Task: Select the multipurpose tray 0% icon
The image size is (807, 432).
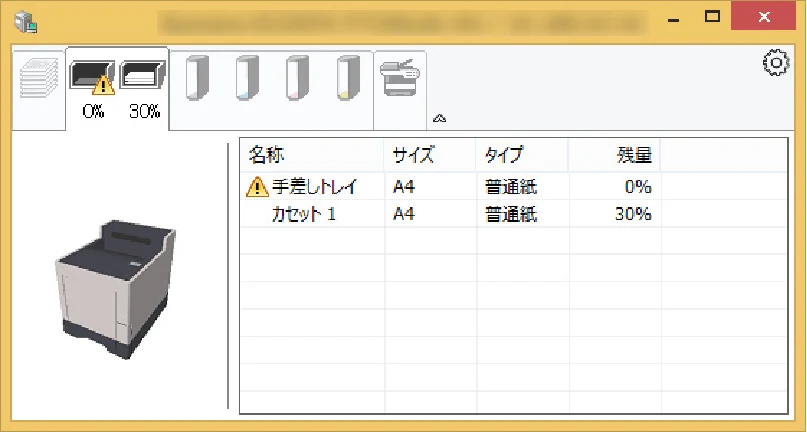Action: [x=92, y=77]
